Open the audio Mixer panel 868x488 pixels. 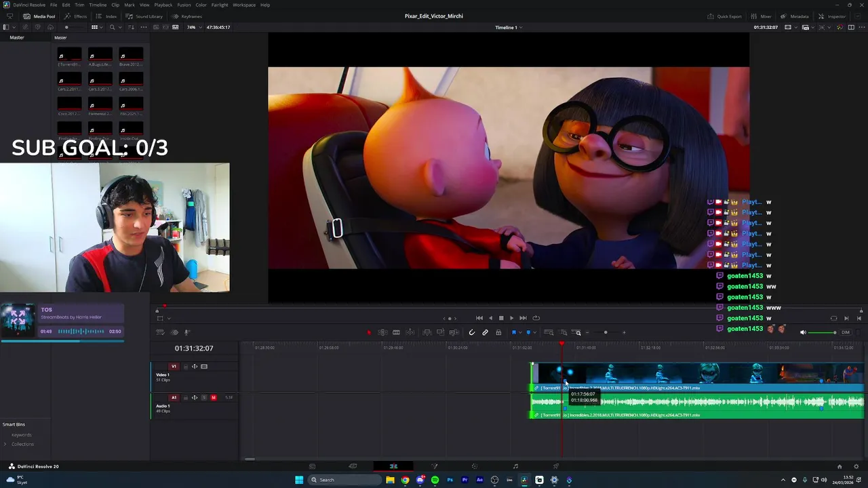(x=761, y=16)
